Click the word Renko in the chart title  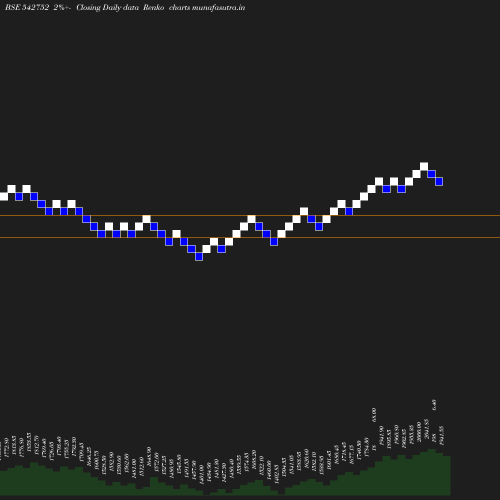click(x=154, y=8)
